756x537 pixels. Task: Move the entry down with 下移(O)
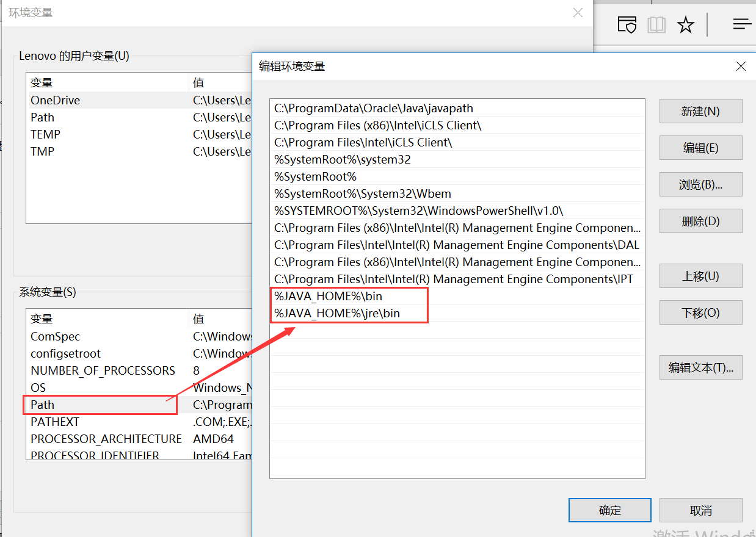point(700,312)
